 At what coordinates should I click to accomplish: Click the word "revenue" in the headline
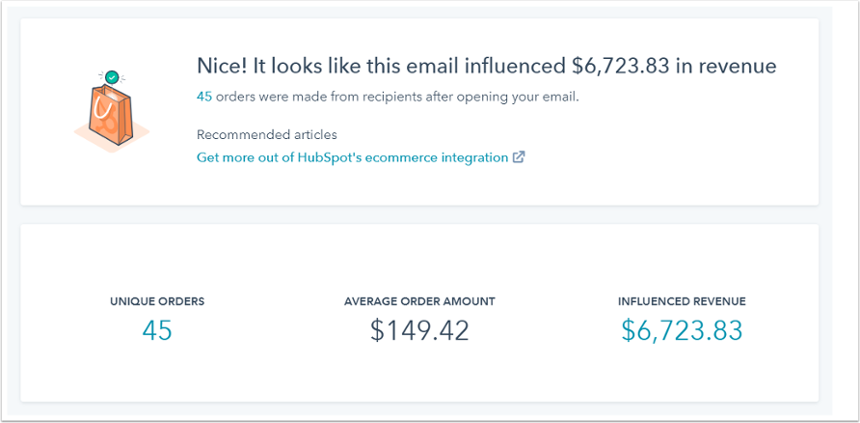coord(742,66)
